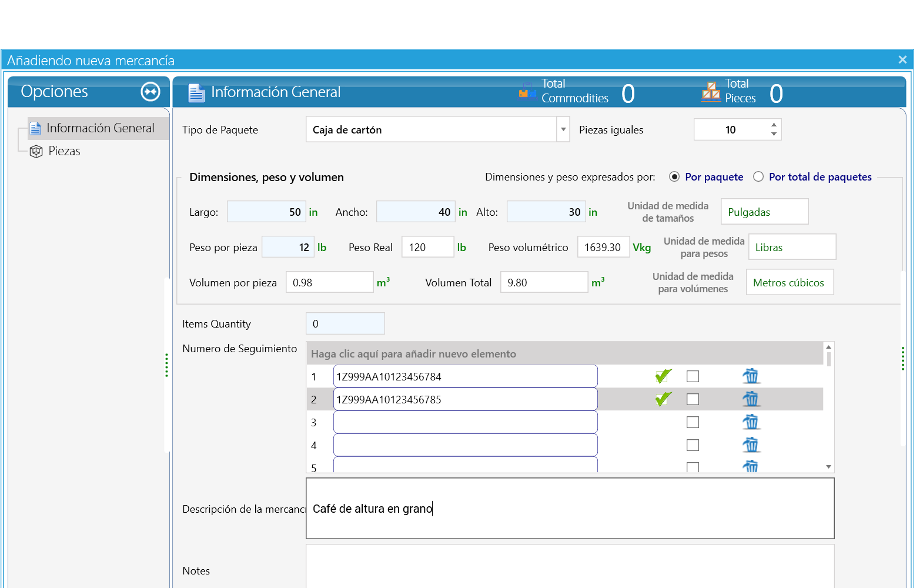Open the Pulgadas size unit selector
This screenshot has width=923, height=588.
pyautogui.click(x=765, y=212)
